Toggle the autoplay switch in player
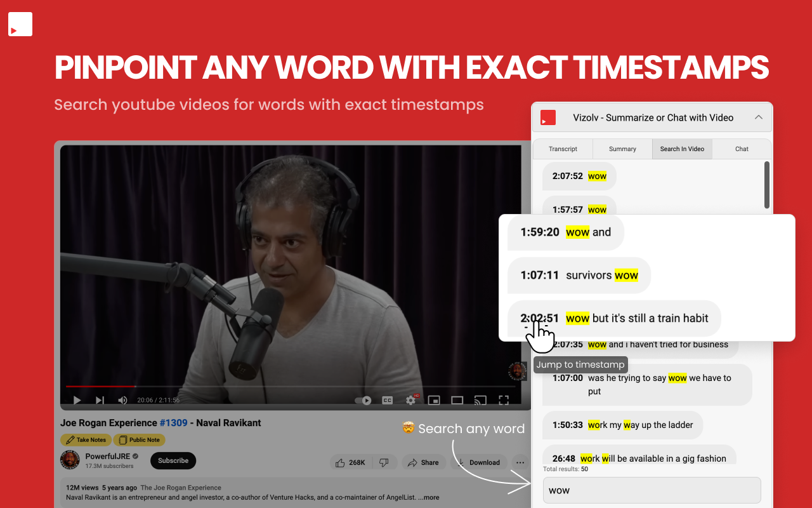Viewport: 812px width, 508px height. point(363,400)
